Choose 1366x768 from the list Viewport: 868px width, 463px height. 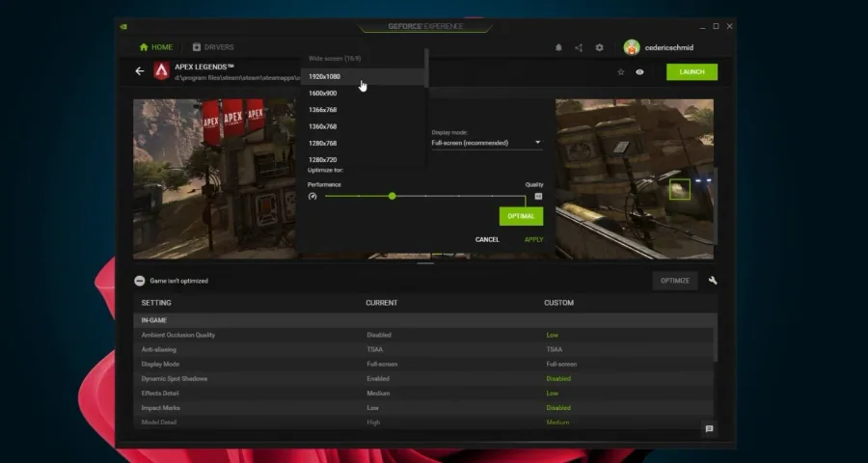pyautogui.click(x=362, y=110)
